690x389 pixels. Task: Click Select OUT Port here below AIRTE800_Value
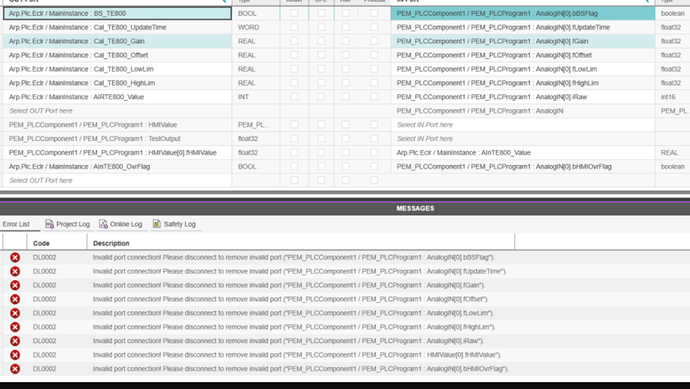(40, 111)
